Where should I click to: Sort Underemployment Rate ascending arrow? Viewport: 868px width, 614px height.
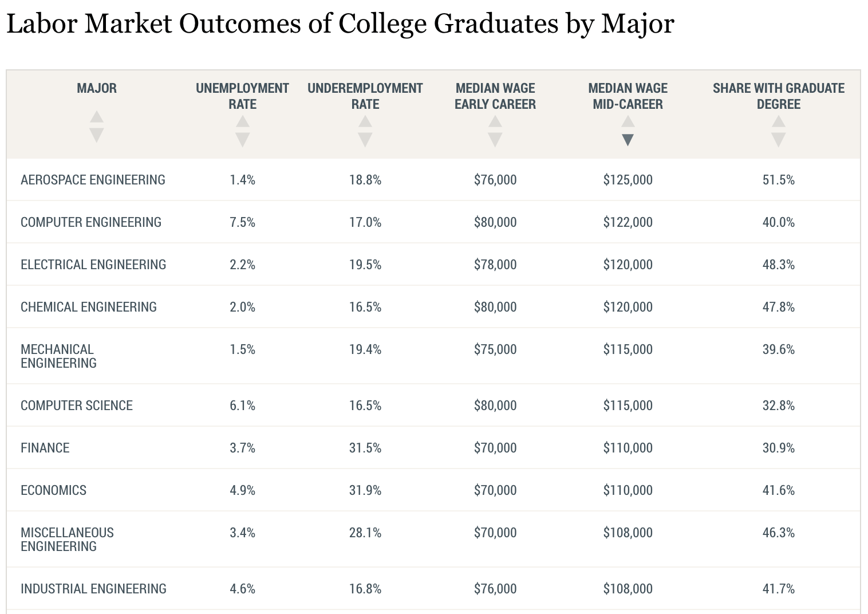tap(365, 121)
